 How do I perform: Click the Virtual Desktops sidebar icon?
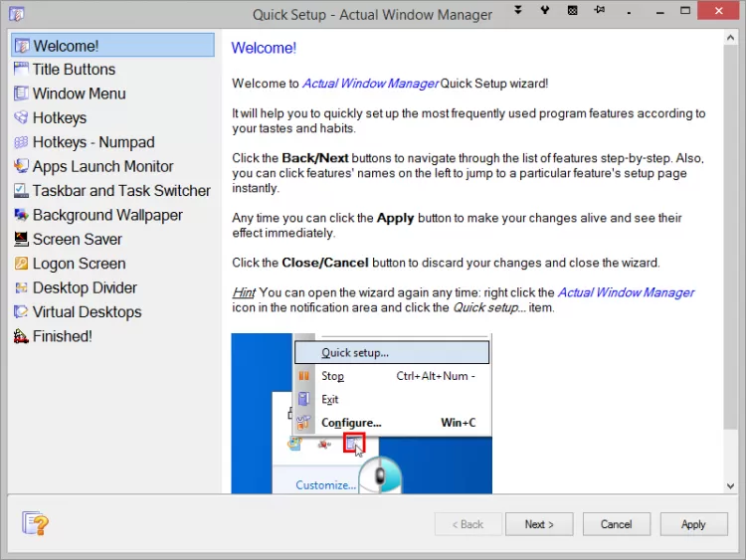tap(21, 311)
